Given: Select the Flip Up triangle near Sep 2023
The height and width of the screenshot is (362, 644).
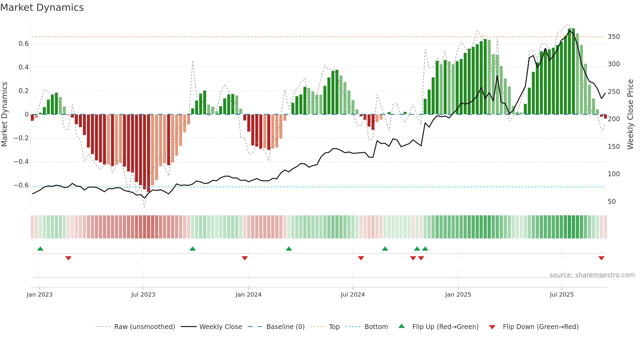Looking at the screenshot, I should coord(193,249).
